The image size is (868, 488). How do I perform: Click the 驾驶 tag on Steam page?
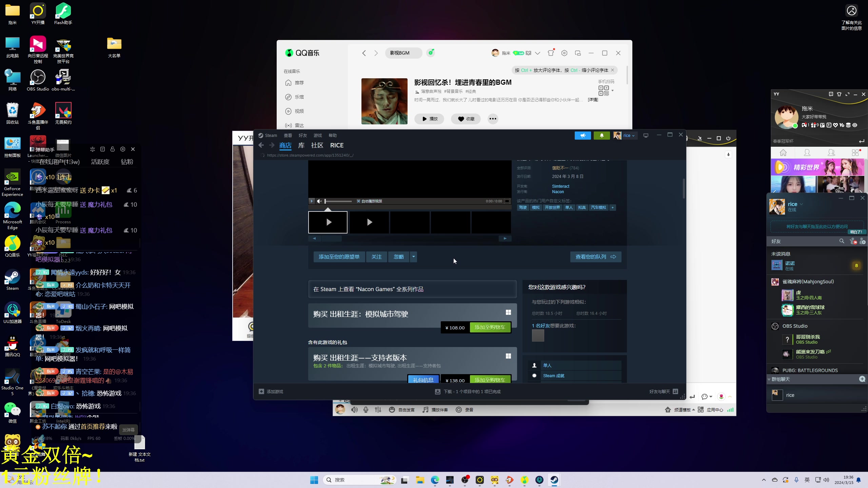coord(523,207)
